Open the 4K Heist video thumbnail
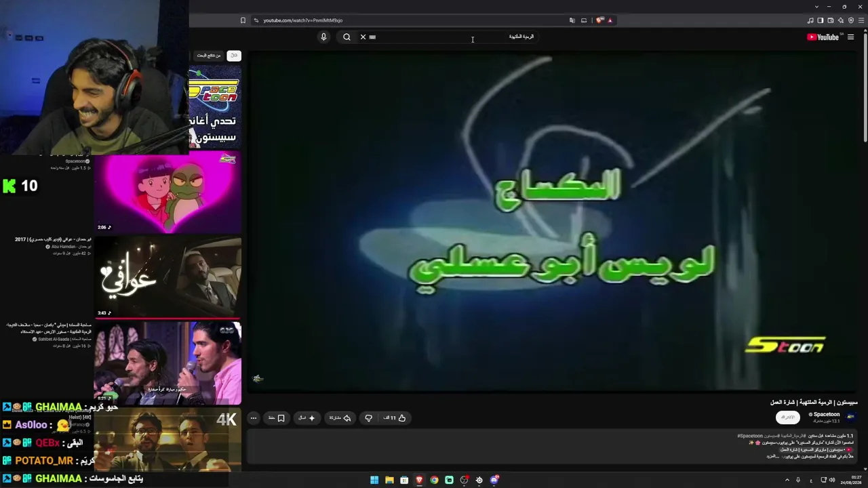Image resolution: width=868 pixels, height=488 pixels. click(x=168, y=439)
